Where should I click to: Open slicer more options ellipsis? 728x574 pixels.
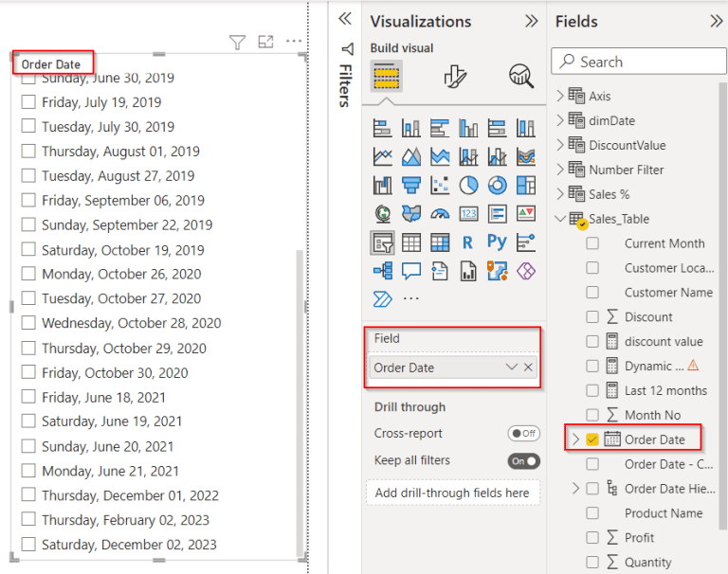point(294,42)
